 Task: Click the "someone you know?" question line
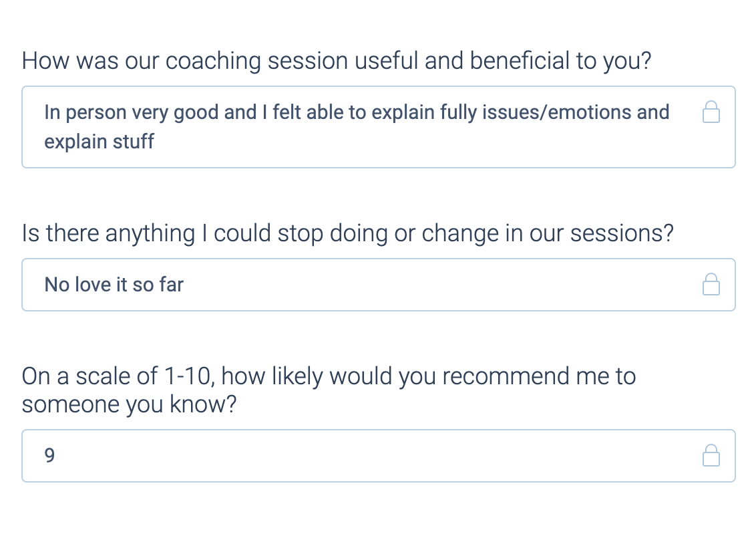pyautogui.click(x=130, y=405)
